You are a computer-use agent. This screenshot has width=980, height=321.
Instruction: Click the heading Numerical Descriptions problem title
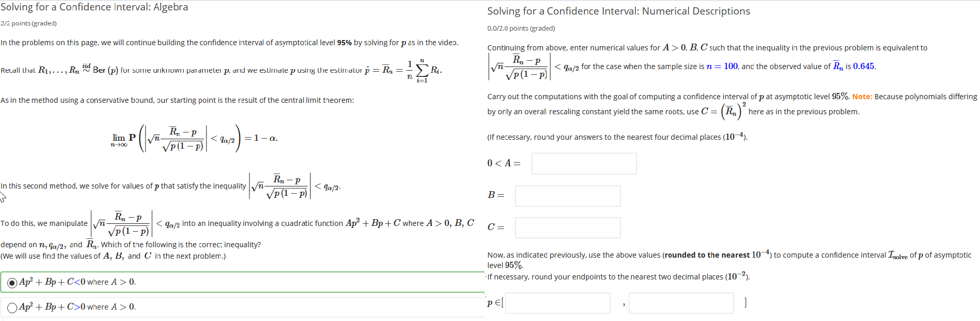click(618, 11)
